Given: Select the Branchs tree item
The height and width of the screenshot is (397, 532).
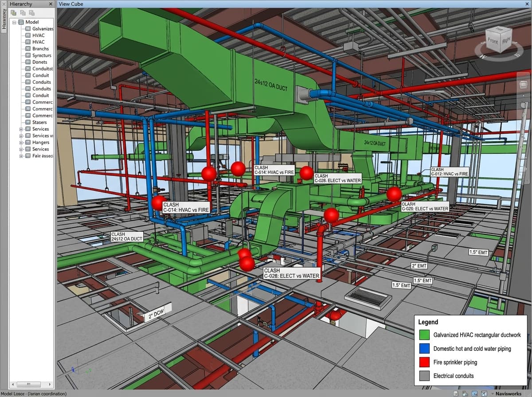Looking at the screenshot, I should 40,49.
